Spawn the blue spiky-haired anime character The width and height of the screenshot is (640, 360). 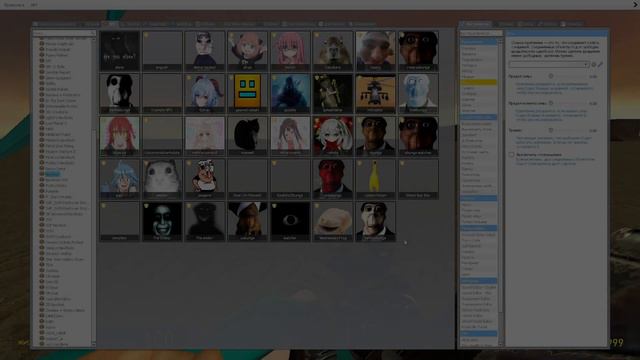coord(120,179)
